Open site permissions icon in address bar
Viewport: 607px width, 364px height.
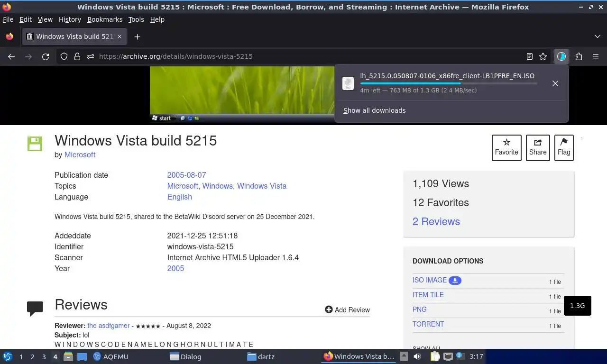91,56
